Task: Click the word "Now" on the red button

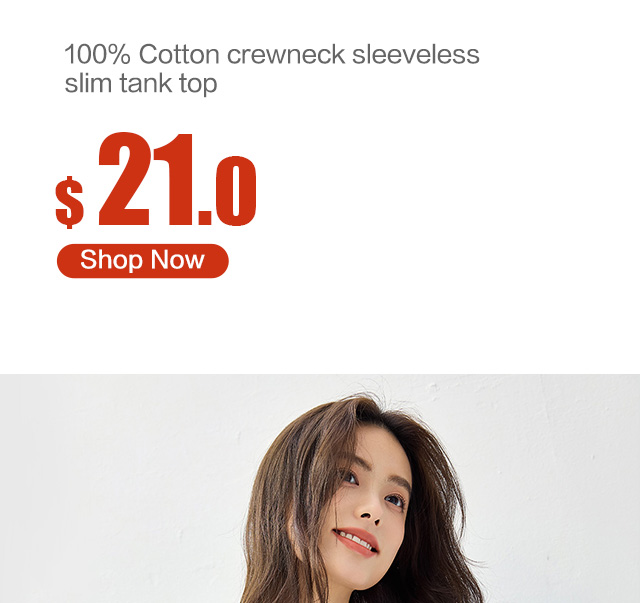Action: pyautogui.click(x=178, y=260)
